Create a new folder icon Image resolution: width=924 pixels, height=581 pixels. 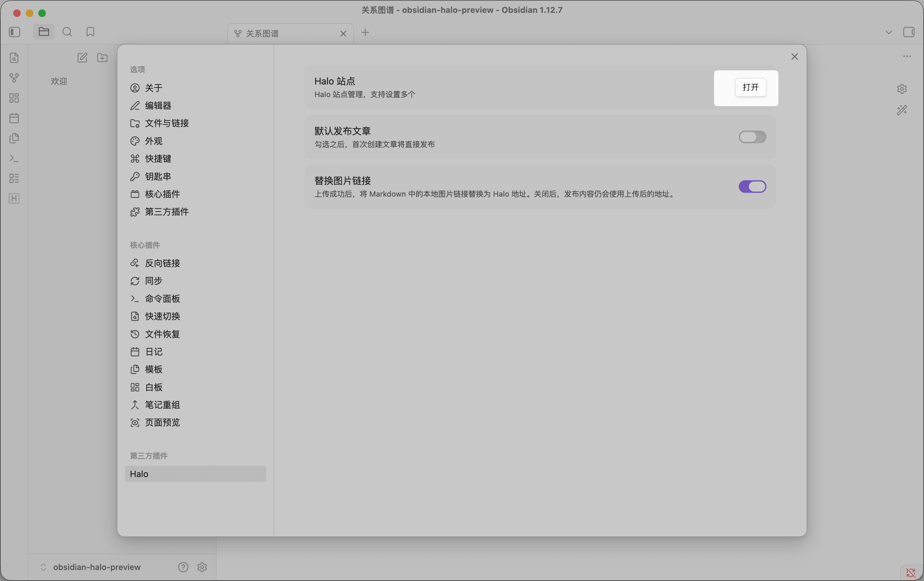point(102,57)
